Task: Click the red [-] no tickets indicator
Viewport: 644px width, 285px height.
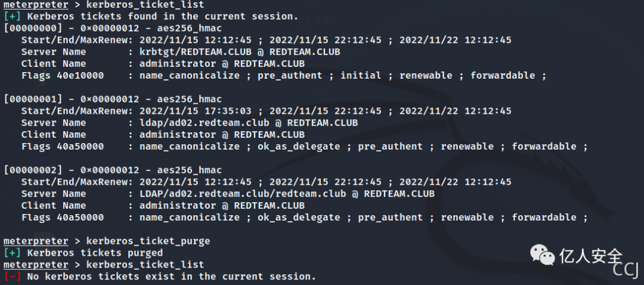Action: click(13, 277)
